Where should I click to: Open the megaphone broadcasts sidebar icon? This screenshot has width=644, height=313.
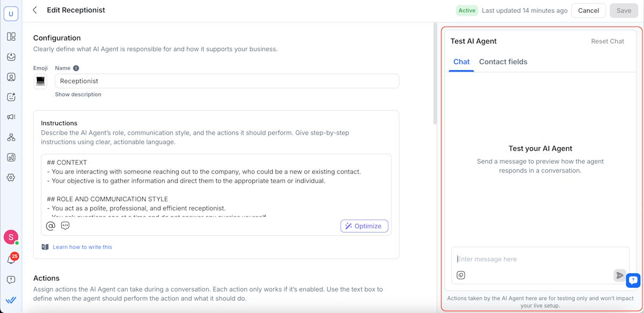[x=11, y=117]
